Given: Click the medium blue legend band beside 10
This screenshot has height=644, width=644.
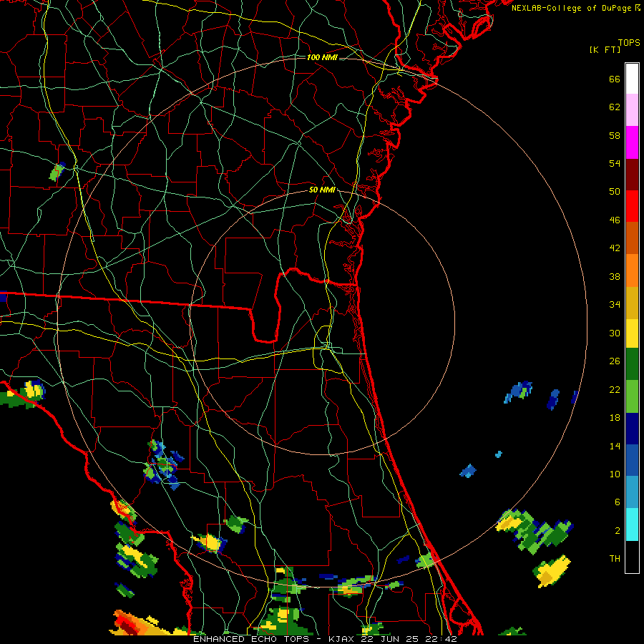Looking at the screenshot, I should 632,460.
